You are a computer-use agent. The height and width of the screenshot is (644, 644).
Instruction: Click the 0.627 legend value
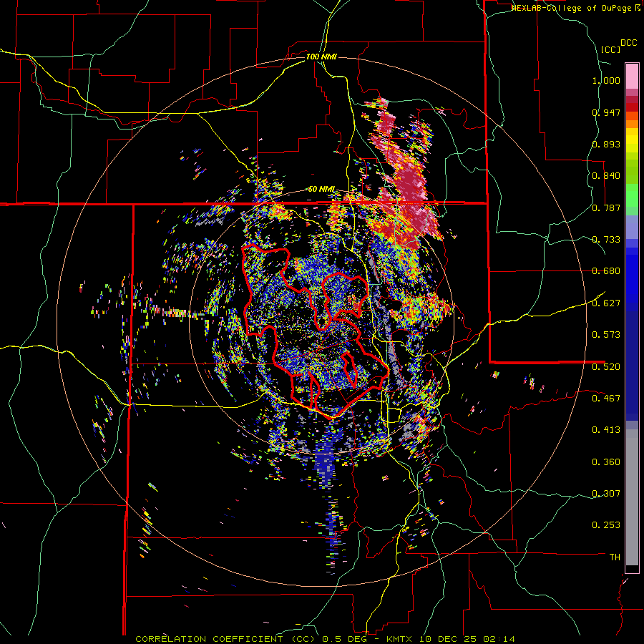(x=606, y=303)
